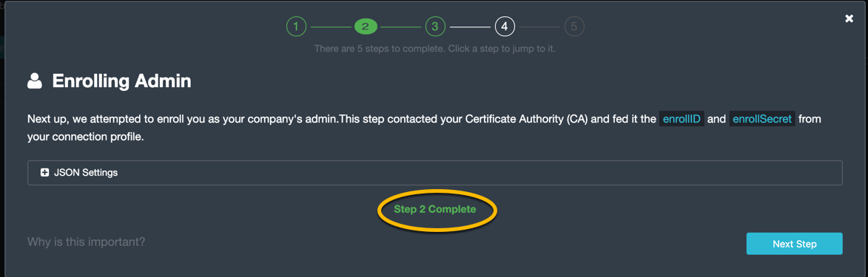Click the user icon beside Enrolling Admin
This screenshot has height=277, width=868.
(34, 81)
